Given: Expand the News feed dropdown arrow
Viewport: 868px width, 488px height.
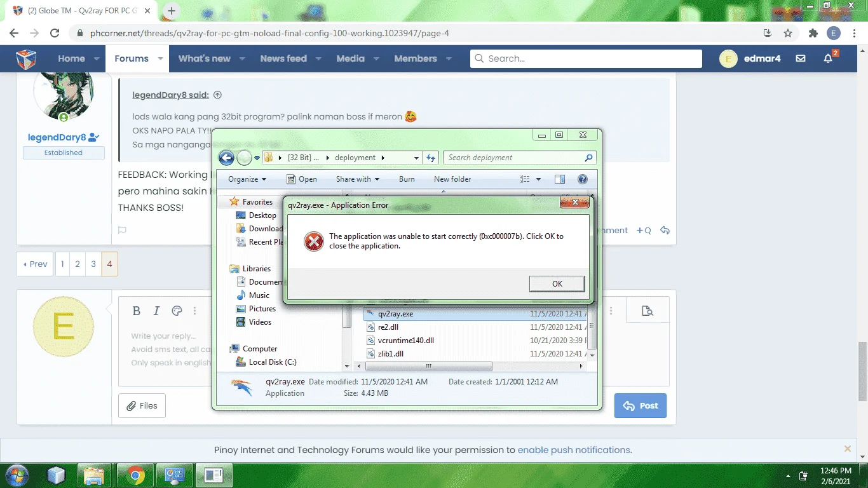Looking at the screenshot, I should tap(318, 58).
